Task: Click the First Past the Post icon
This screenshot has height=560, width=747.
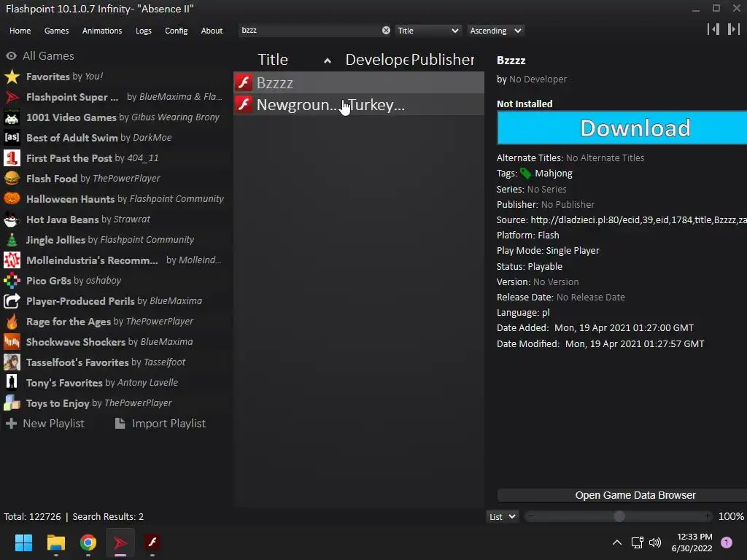Action: pyautogui.click(x=12, y=158)
